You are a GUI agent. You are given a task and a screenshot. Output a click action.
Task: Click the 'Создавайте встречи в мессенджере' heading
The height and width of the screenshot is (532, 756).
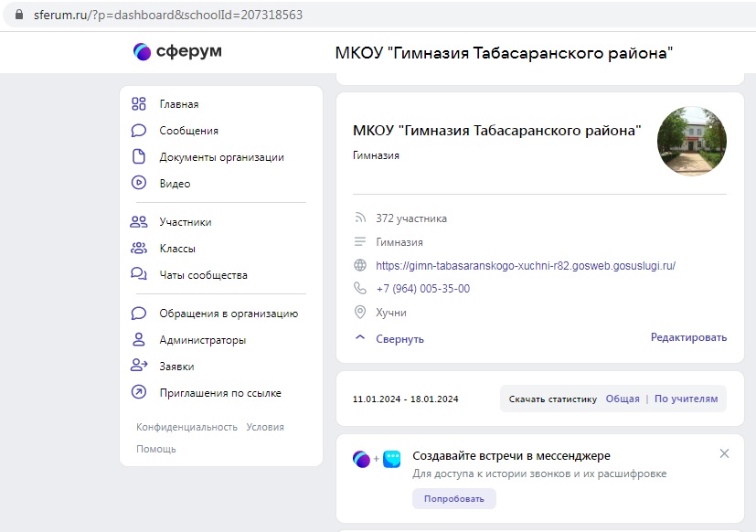511,456
